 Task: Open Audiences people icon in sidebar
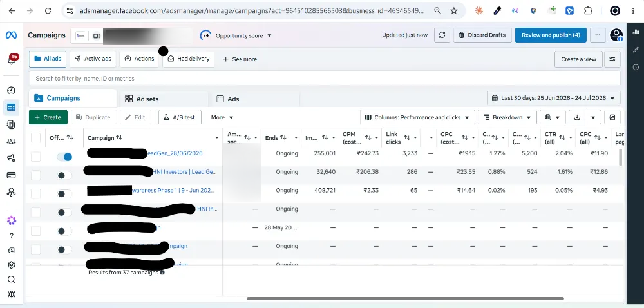coord(11,141)
